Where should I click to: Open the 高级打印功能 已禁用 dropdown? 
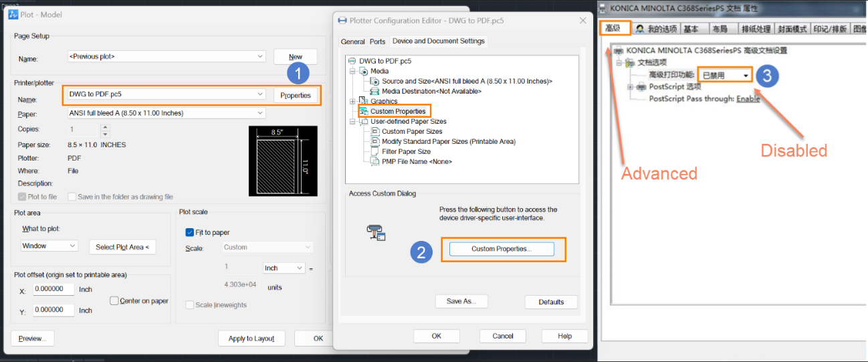(x=725, y=75)
